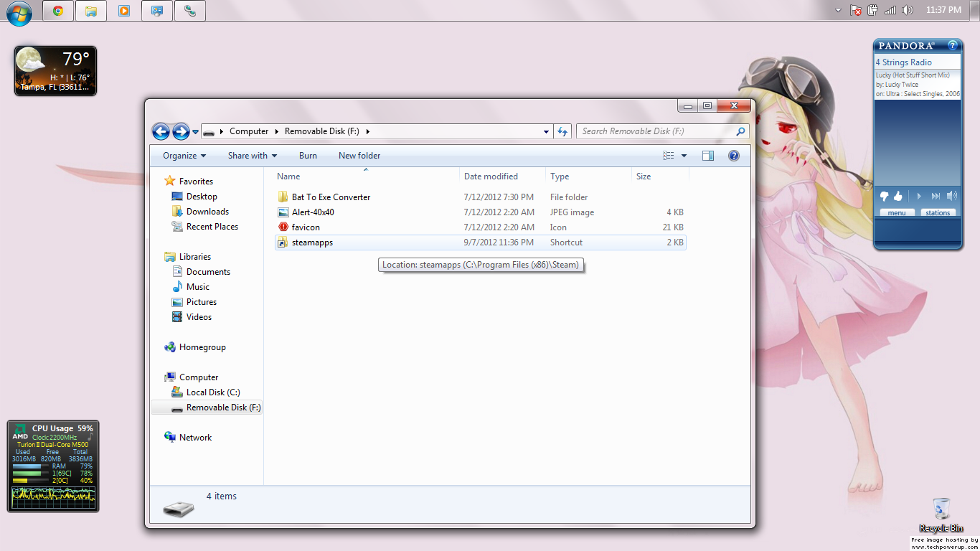Viewport: 980px width, 551px height.
Task: Show the preview pane icon
Action: [708, 156]
